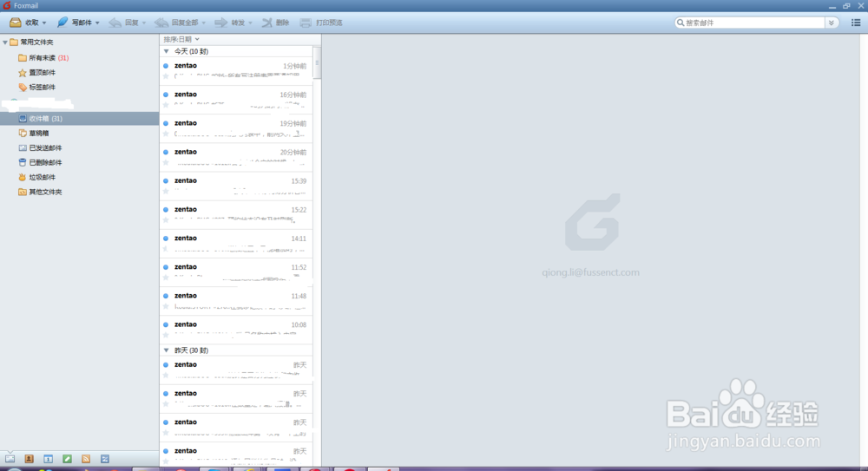Image resolution: width=868 pixels, height=471 pixels.
Task: Open the 回复 dropdown arrow
Action: coord(144,23)
